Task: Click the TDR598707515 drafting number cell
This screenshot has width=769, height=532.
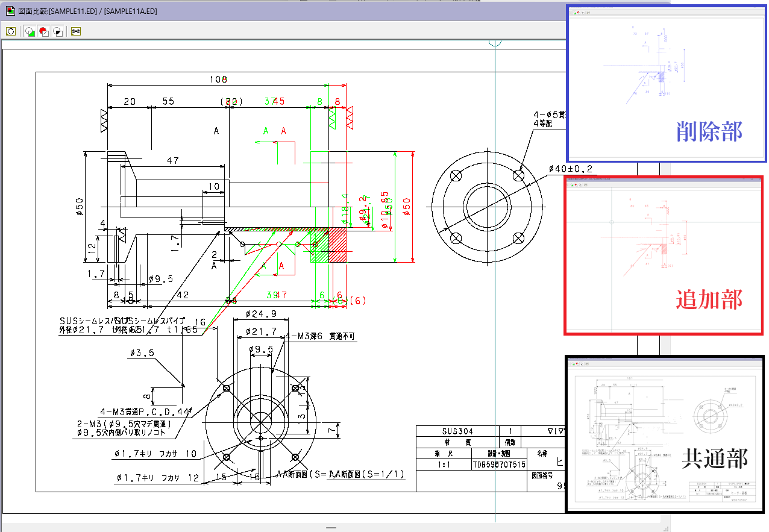Action: pyautogui.click(x=500, y=465)
